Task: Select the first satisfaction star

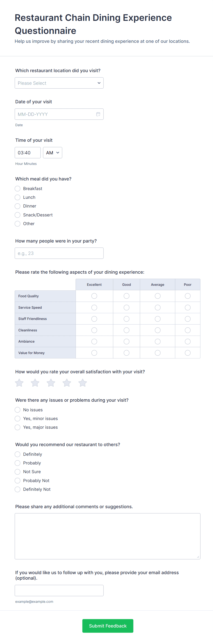Action: [19, 383]
